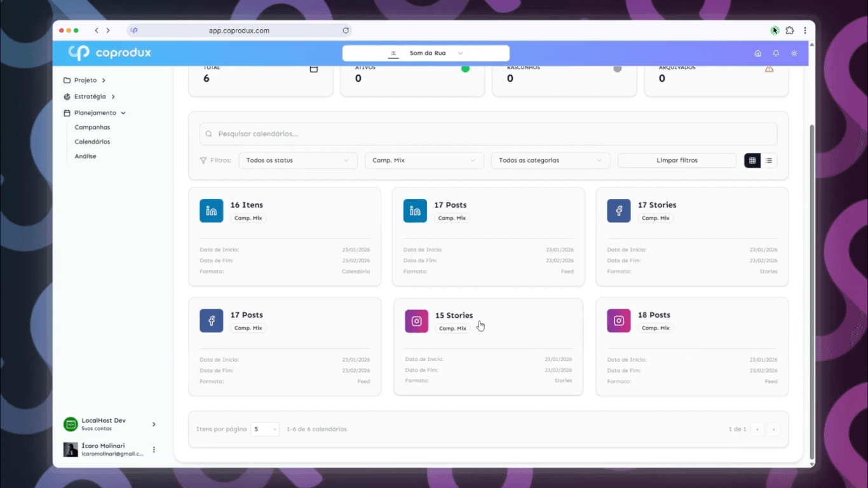This screenshot has width=868, height=488.
Task: Open Campanhas in the sidebar
Action: [92, 128]
